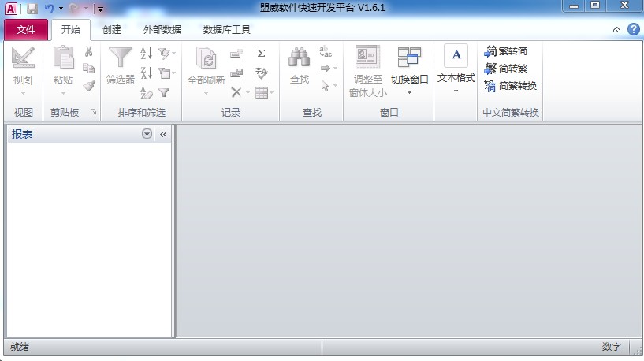Open the 剪贴板 dialog launcher
The image size is (644, 361).
click(94, 112)
